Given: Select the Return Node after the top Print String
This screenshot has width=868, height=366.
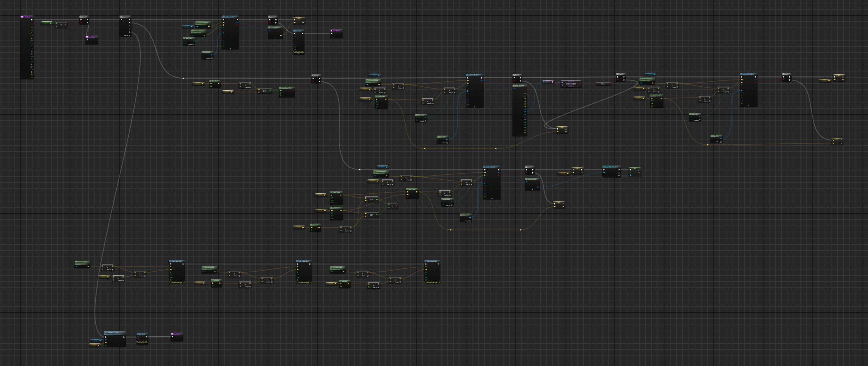Looking at the screenshot, I should tap(336, 34).
